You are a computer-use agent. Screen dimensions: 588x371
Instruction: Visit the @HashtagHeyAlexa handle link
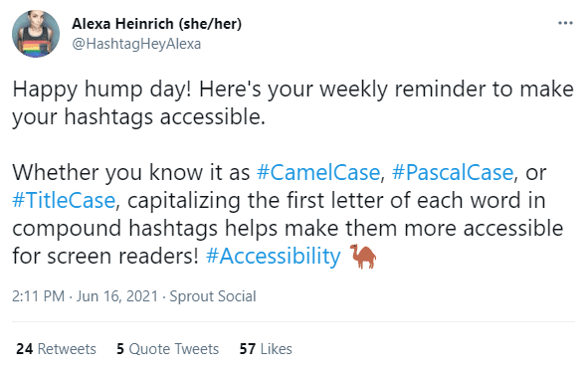(136, 44)
